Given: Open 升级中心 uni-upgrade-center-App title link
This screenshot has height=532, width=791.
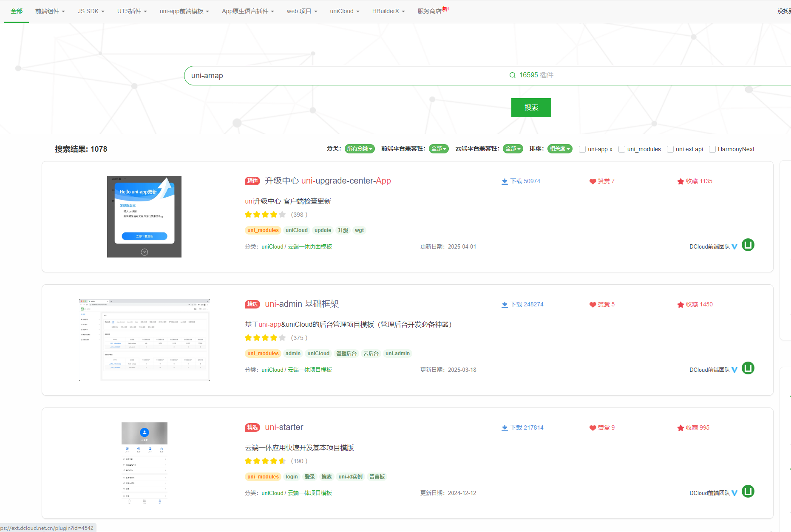Looking at the screenshot, I should tap(328, 181).
